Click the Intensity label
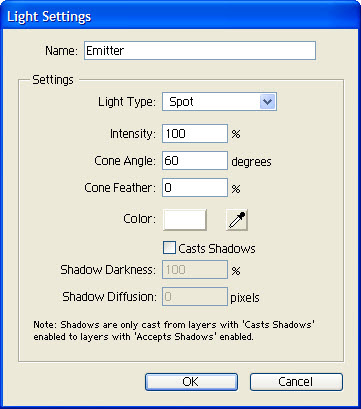Viewport: 361px width, 409px height. (133, 134)
